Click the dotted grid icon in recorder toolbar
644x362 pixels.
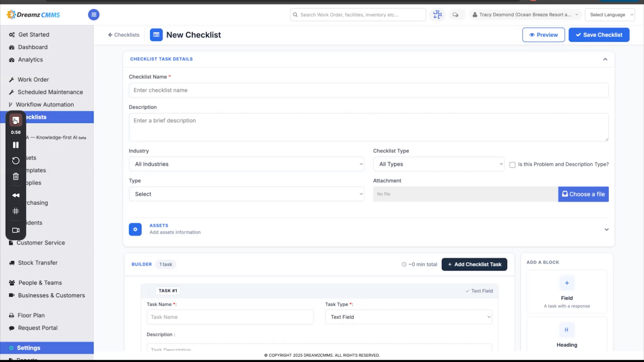pos(16,211)
